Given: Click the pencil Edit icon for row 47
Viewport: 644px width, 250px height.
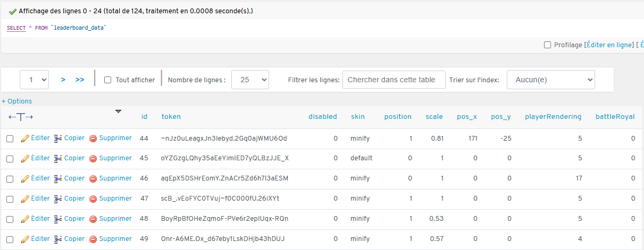Looking at the screenshot, I should (24, 199).
